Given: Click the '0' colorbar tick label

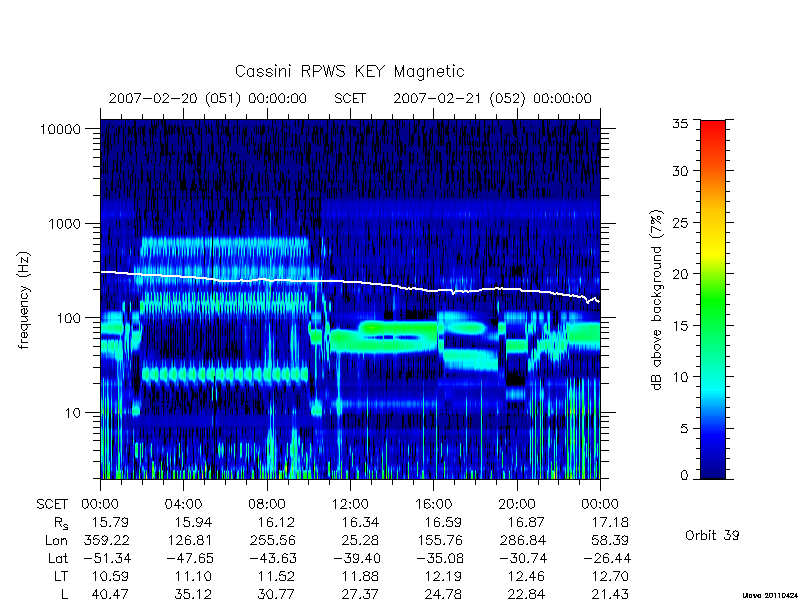Looking at the screenshot, I should coord(684,476).
